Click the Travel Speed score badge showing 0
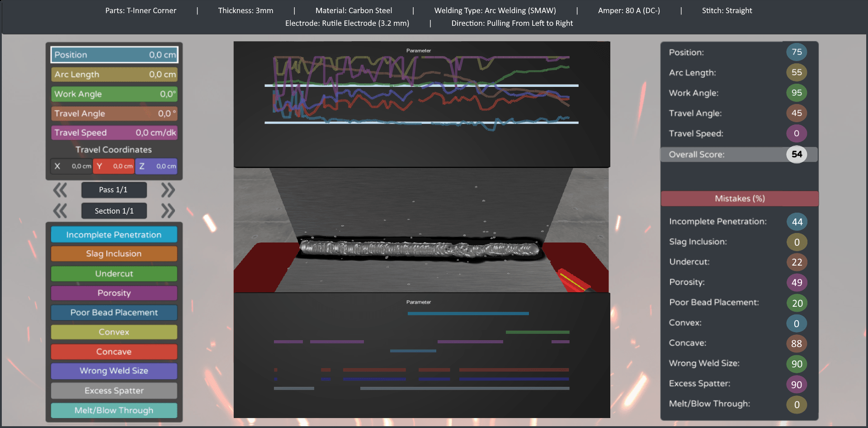 797,133
